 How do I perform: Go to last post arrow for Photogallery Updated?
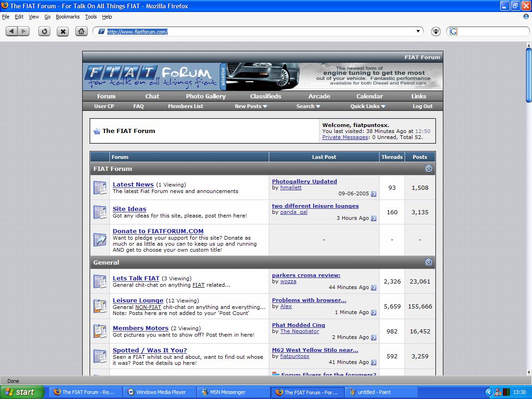[374, 194]
